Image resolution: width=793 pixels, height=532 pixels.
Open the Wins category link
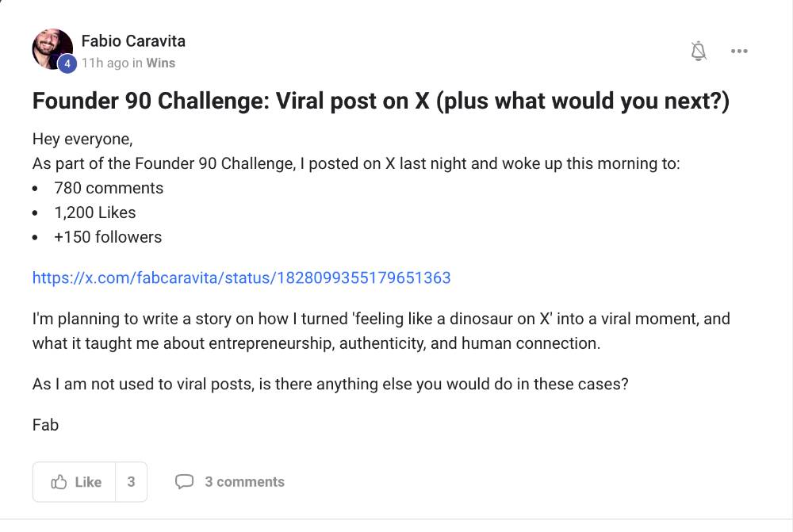(161, 63)
